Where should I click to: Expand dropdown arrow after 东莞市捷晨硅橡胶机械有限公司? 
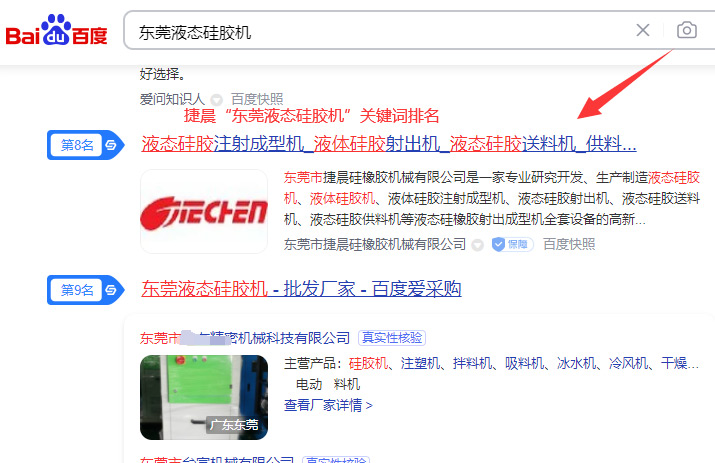[477, 245]
